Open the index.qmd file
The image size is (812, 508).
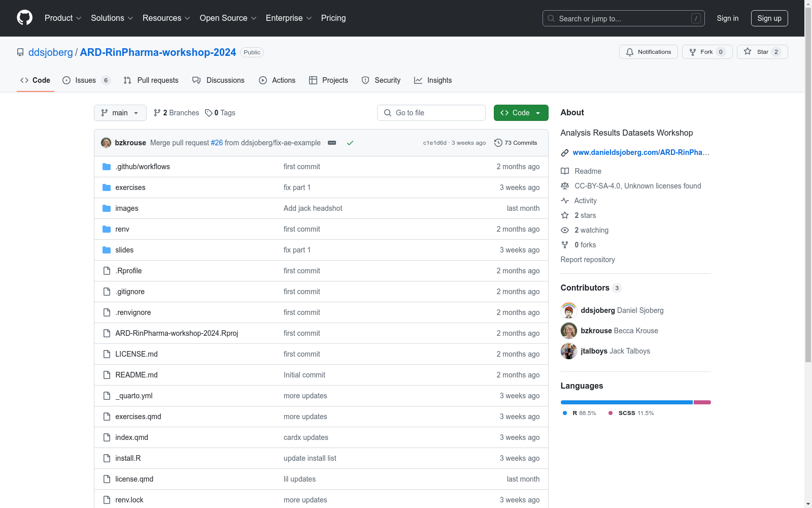[132, 437]
